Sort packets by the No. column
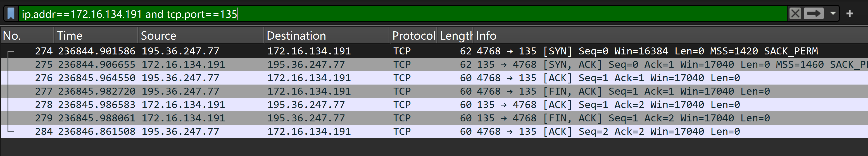Screen dimensions: 868x156 27,36
